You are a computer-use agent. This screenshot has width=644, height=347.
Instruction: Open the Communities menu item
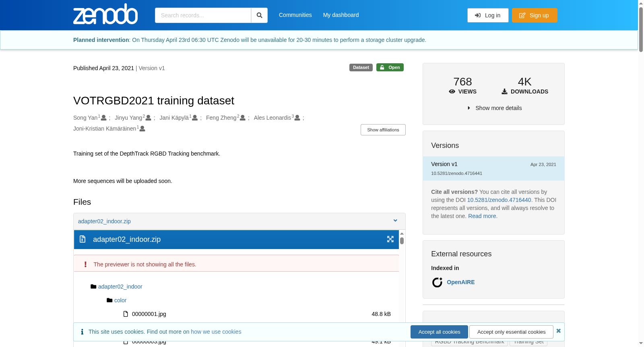click(295, 15)
